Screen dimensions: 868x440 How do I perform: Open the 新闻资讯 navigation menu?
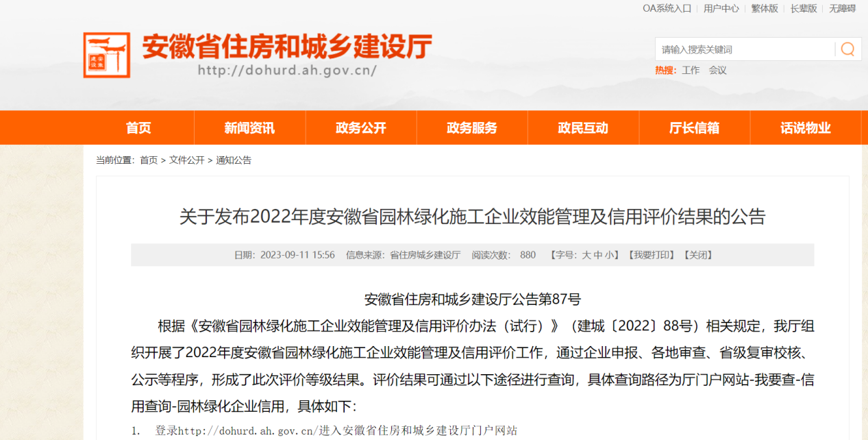pyautogui.click(x=249, y=127)
